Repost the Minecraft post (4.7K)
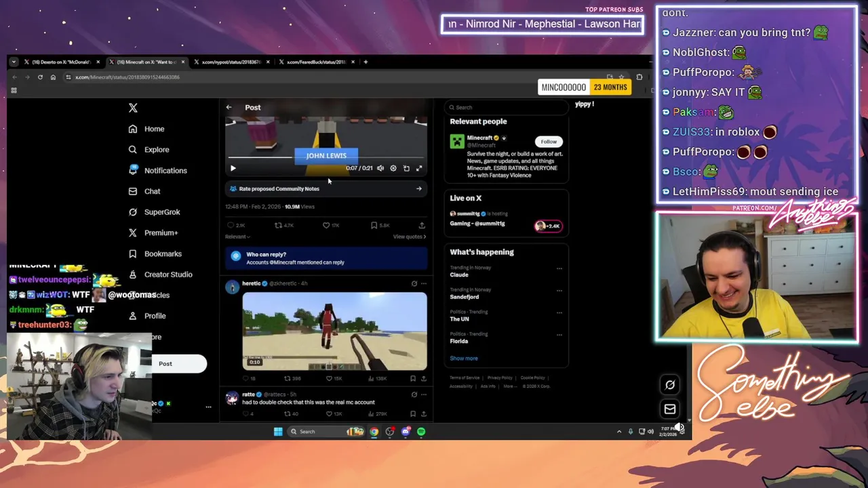Screen dimensions: 868x488 click(283, 225)
